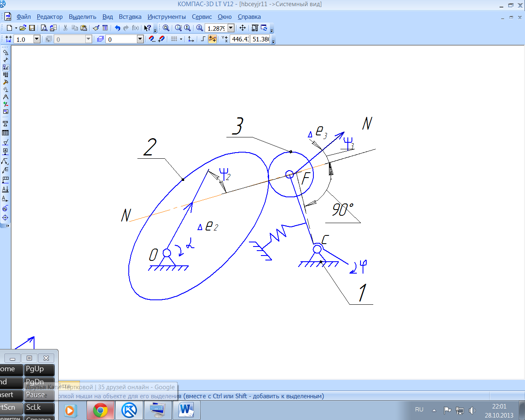Expand the side tool panel arrow

click(7, 226)
